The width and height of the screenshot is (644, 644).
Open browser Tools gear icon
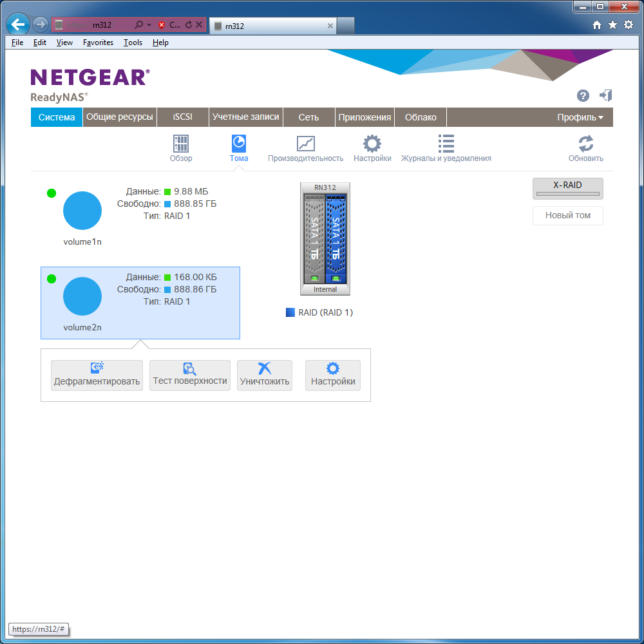tap(629, 24)
